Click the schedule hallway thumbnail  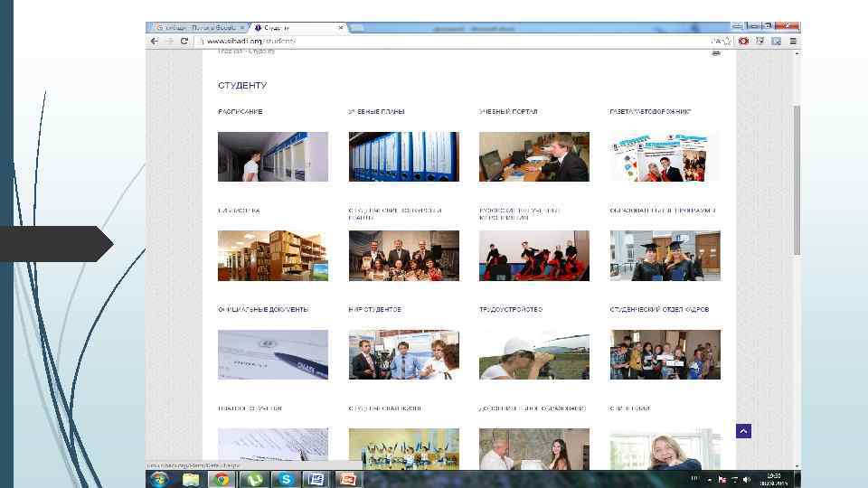click(x=273, y=156)
